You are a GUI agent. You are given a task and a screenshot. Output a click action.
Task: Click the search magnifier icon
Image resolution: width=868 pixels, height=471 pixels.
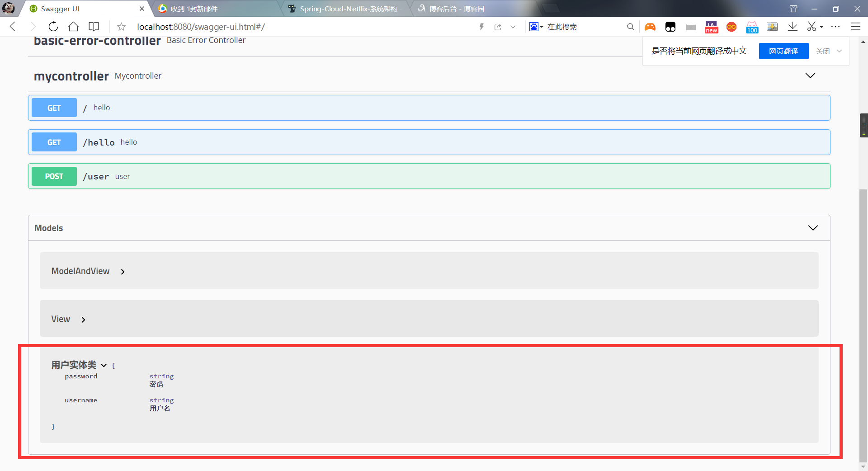[630, 27]
